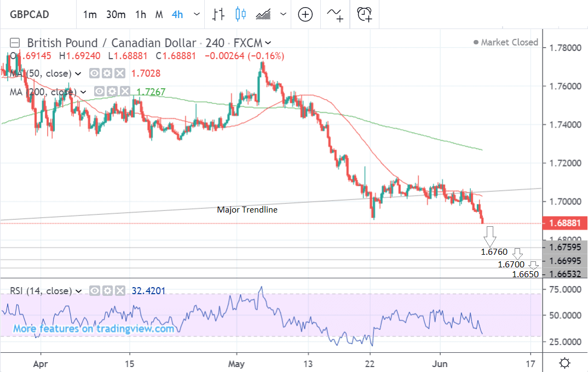Open settings gear for MA 50 indicator
Image resolution: width=588 pixels, height=372 pixels.
[x=107, y=73]
